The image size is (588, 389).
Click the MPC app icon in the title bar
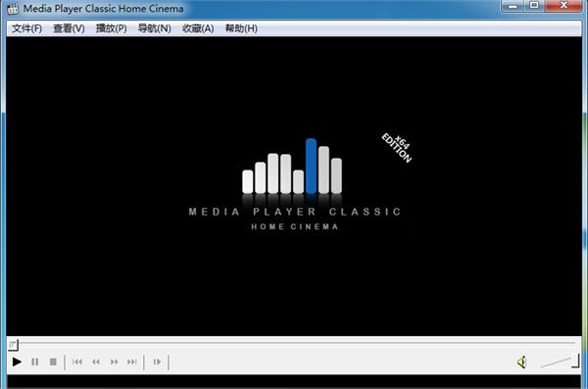point(13,9)
